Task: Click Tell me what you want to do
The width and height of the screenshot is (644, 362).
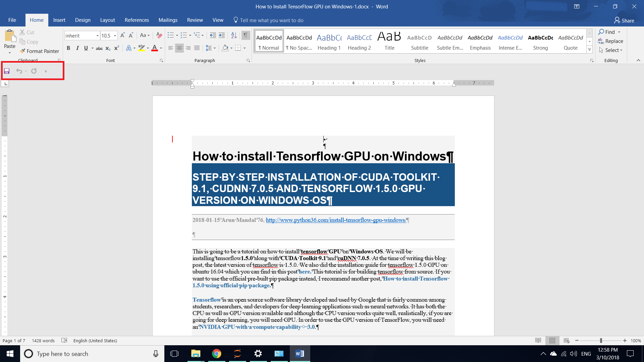Action: pyautogui.click(x=268, y=20)
